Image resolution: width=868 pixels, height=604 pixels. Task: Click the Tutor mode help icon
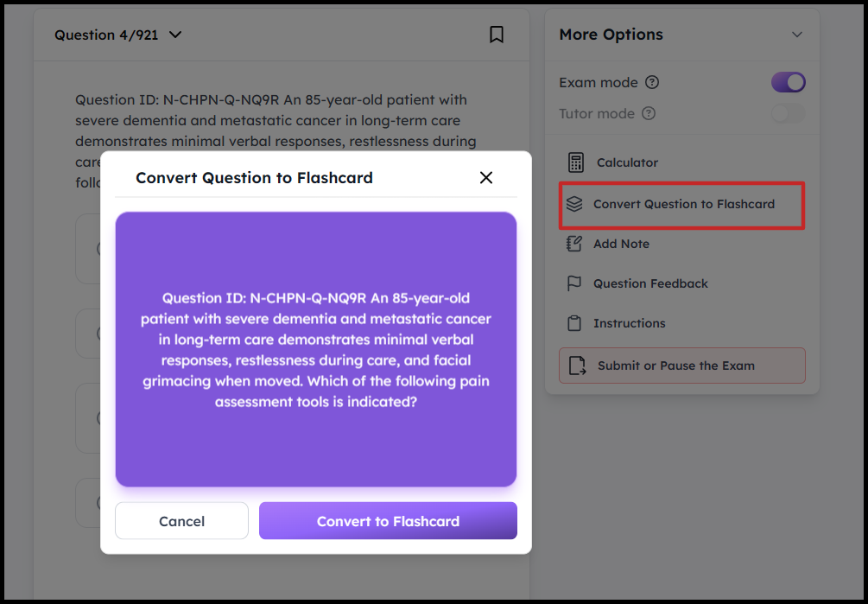pyautogui.click(x=649, y=114)
